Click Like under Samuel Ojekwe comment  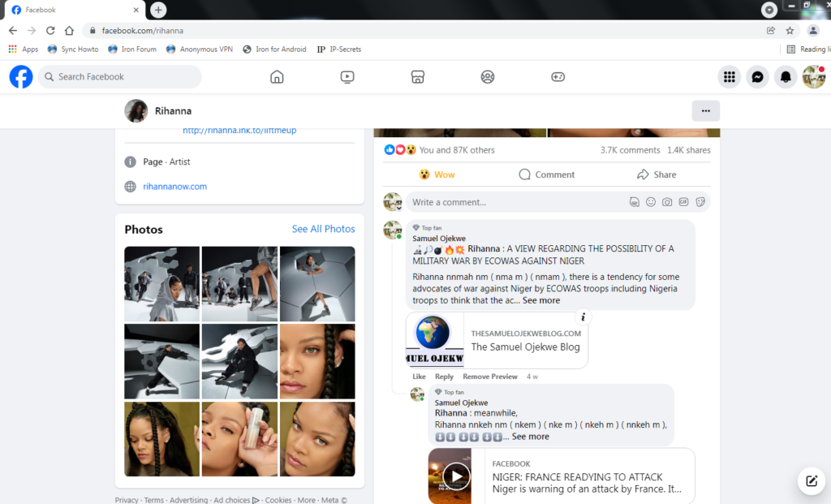coord(419,377)
